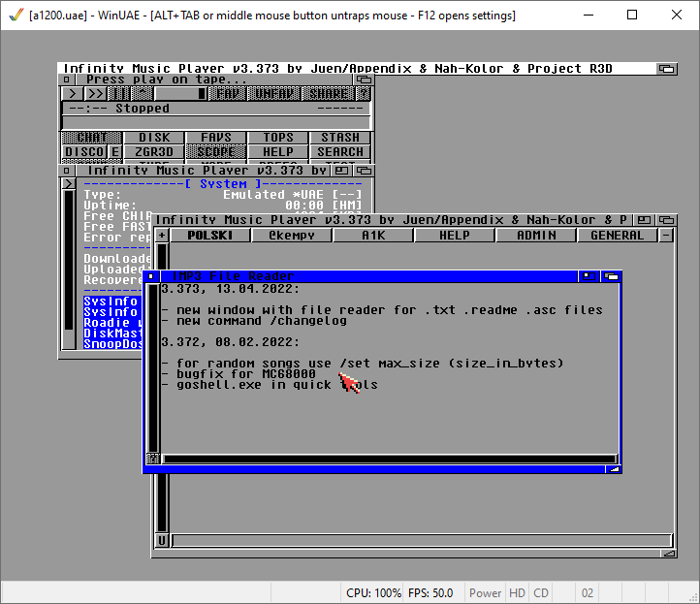Screen dimensions: 700x604
Task: Adjust the volume slider in player toolbar
Action: [181, 94]
